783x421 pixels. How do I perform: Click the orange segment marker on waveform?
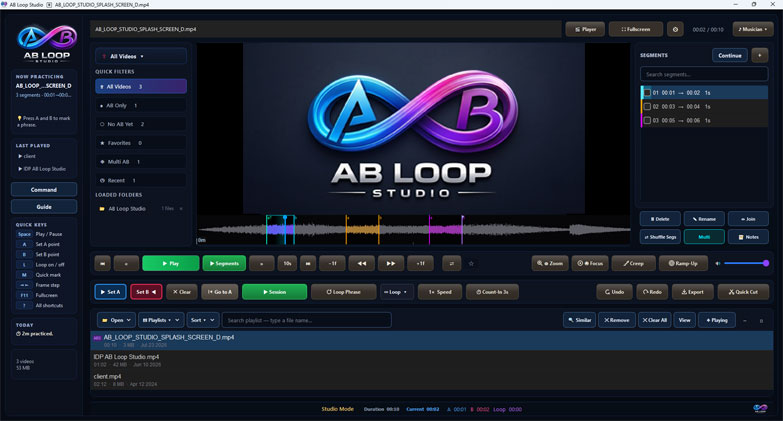(x=363, y=230)
